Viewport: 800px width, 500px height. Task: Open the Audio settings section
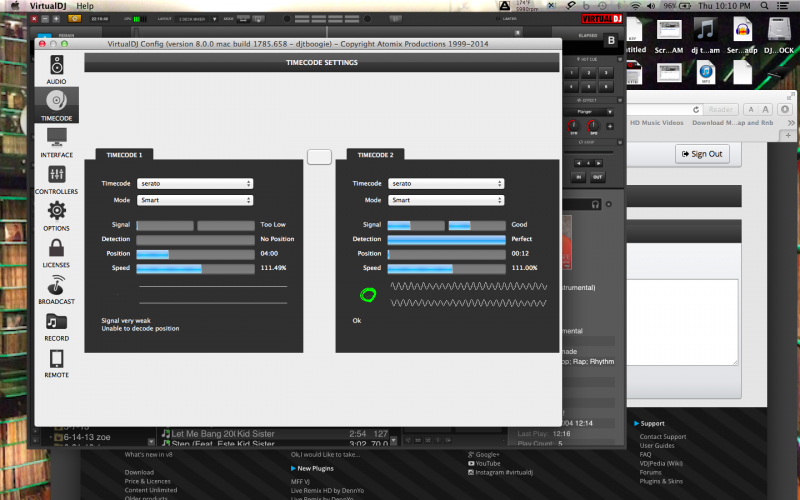tap(57, 69)
